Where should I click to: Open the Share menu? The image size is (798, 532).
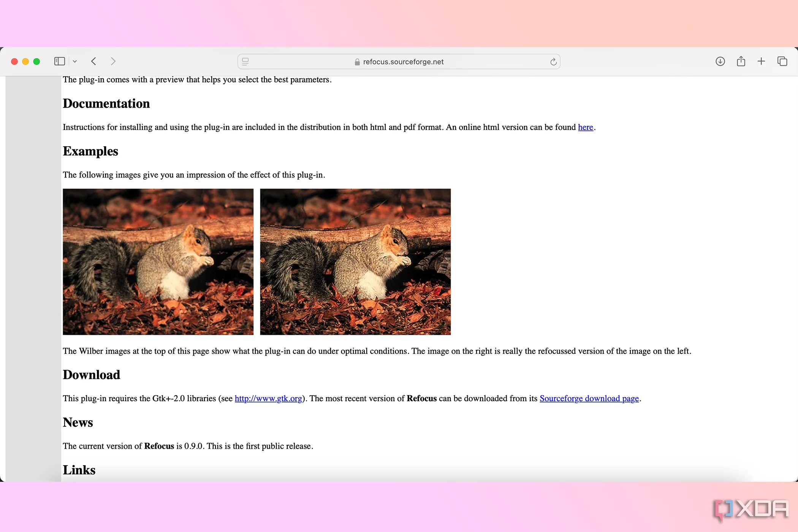click(x=741, y=61)
